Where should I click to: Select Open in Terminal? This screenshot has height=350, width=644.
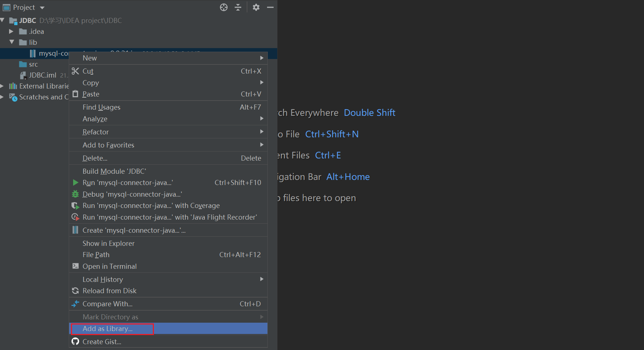110,266
